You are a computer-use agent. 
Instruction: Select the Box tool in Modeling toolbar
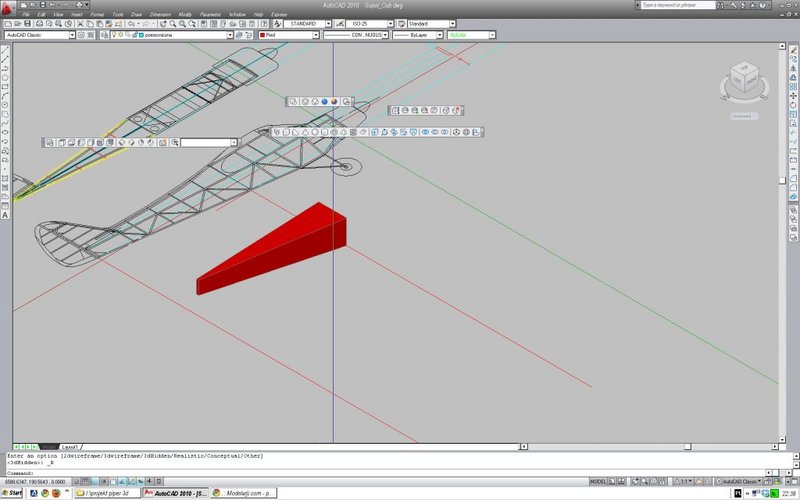tap(286, 132)
